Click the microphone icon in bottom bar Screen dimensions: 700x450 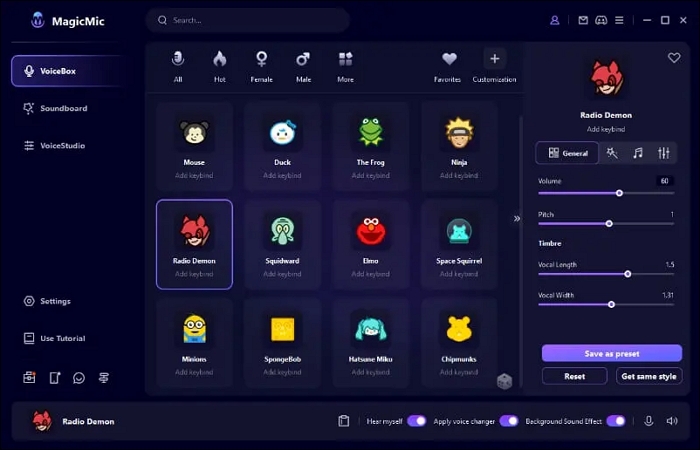coord(648,421)
